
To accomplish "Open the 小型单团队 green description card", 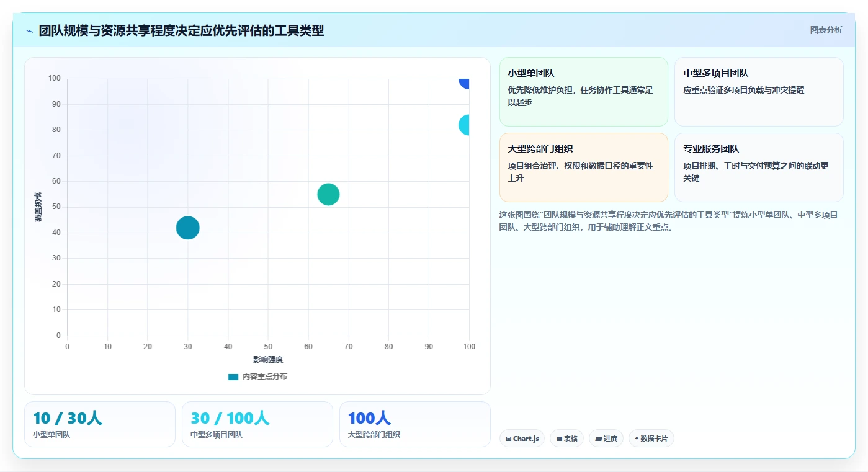I will (x=583, y=92).
